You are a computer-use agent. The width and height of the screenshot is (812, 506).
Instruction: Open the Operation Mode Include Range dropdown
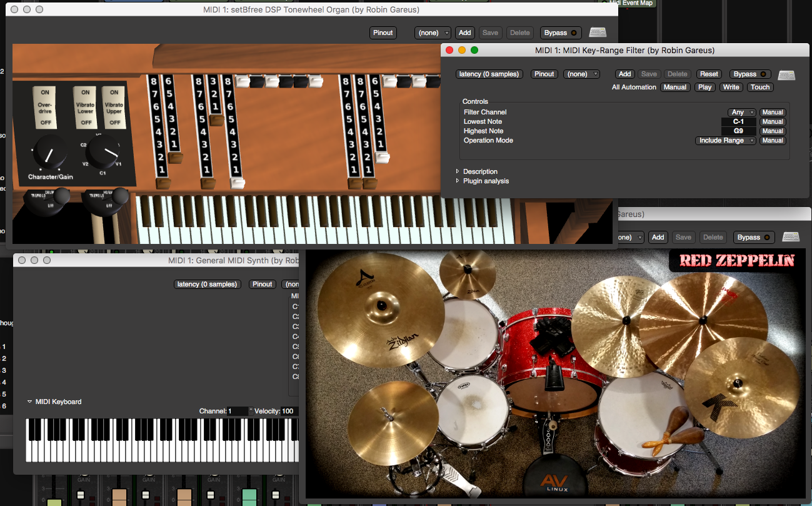click(x=724, y=140)
